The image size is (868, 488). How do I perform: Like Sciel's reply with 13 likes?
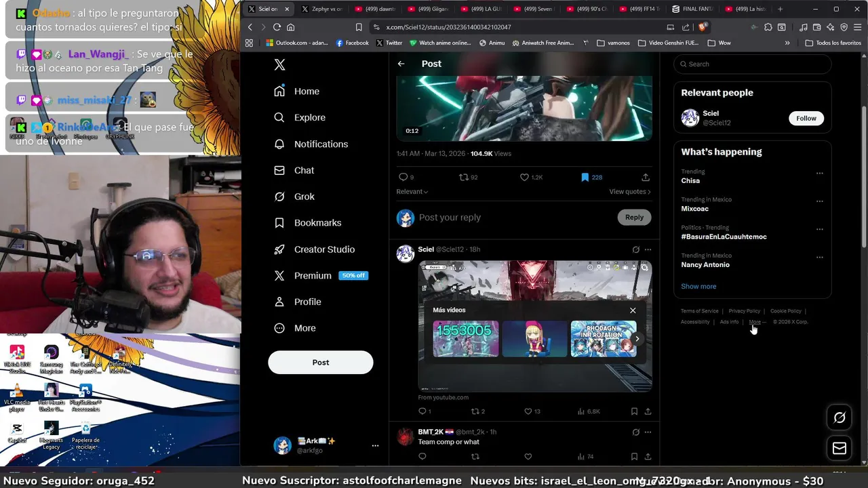(x=532, y=411)
